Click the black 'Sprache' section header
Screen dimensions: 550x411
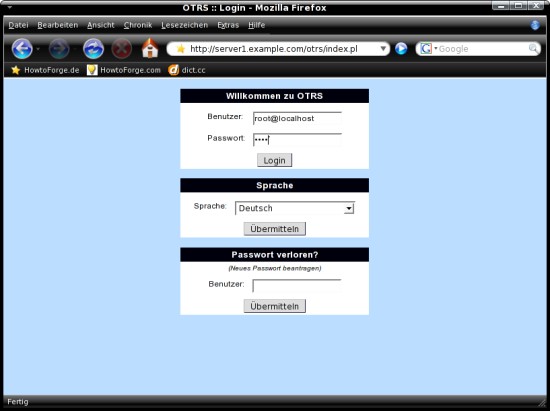pos(275,185)
